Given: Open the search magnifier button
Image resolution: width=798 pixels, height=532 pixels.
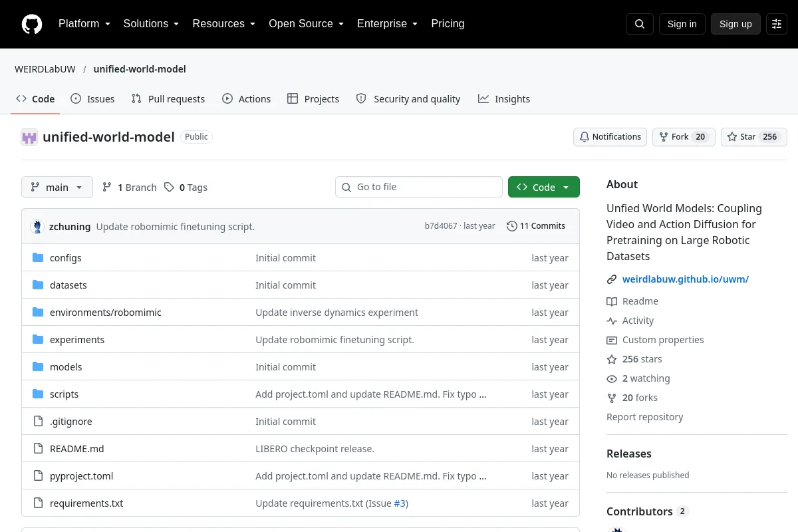Looking at the screenshot, I should click(640, 24).
